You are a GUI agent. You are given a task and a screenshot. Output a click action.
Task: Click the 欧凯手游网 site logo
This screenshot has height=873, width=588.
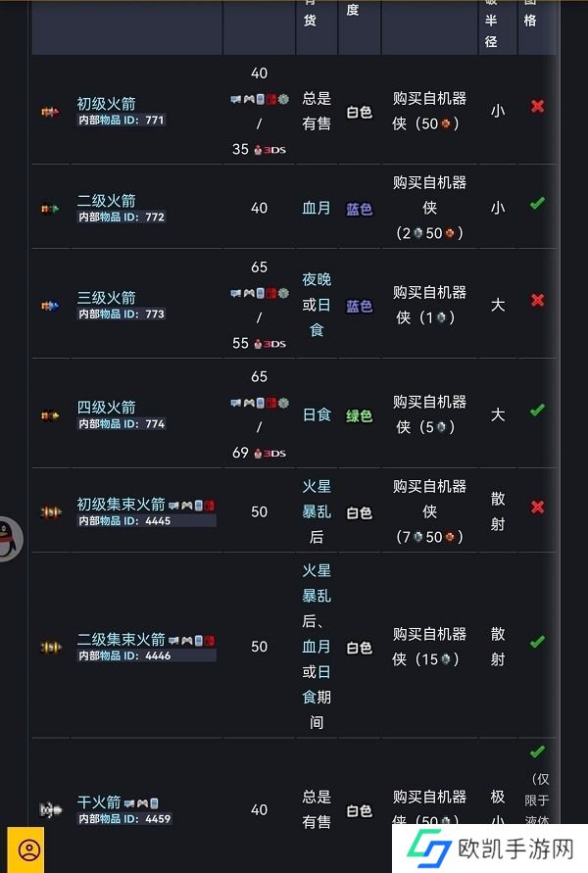(490, 846)
